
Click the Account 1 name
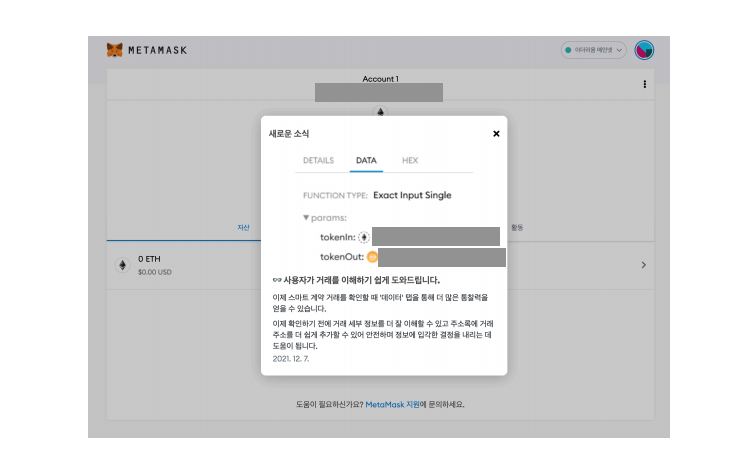pyautogui.click(x=380, y=78)
